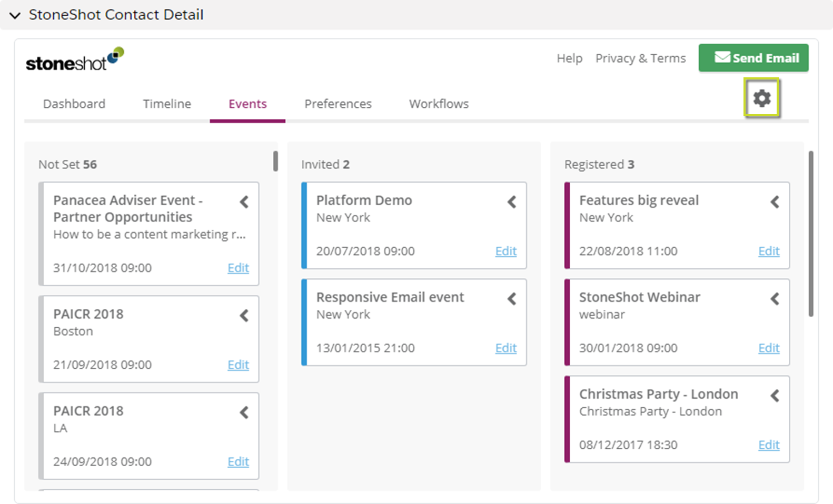The height and width of the screenshot is (504, 833).
Task: Click the StoneShot logo
Action: pos(75,59)
